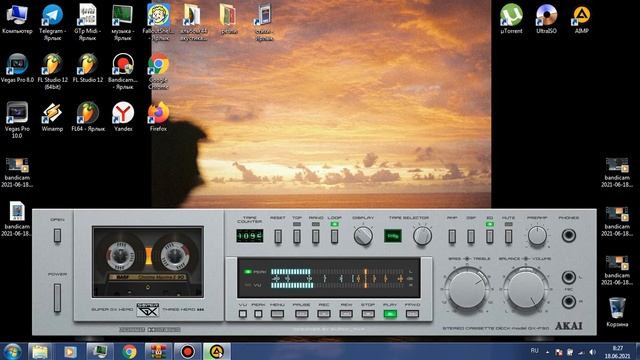This screenshot has height=360, width=640.
Task: Click the AIMP icon in the taskbar
Action: tap(217, 351)
